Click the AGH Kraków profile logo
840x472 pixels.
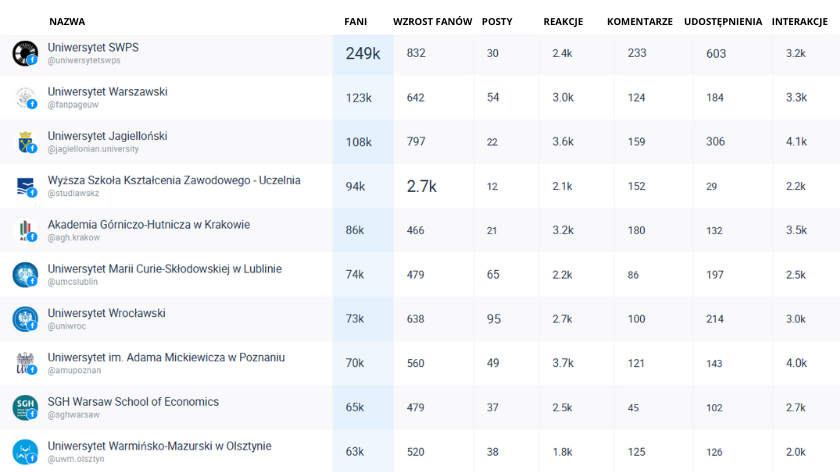24,230
